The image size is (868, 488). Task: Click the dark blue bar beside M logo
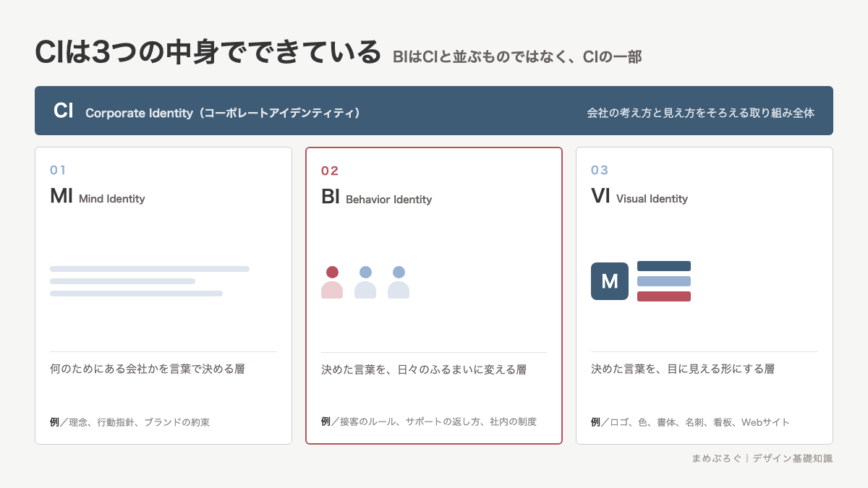tap(664, 266)
